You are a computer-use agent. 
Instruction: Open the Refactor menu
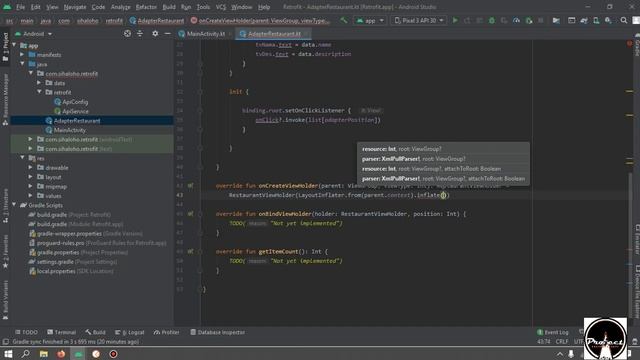(x=146, y=7)
